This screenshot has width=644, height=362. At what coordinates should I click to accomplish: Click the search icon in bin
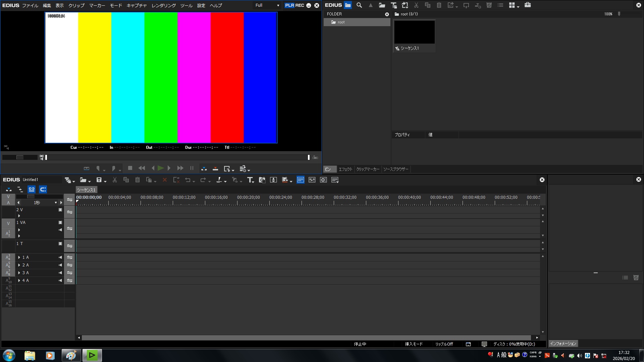pyautogui.click(x=359, y=5)
